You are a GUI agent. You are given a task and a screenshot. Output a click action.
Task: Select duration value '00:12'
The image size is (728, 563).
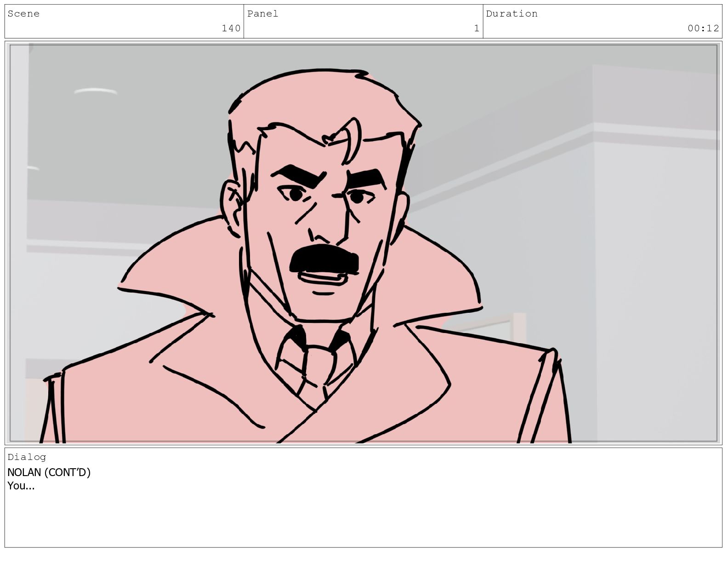click(x=703, y=29)
